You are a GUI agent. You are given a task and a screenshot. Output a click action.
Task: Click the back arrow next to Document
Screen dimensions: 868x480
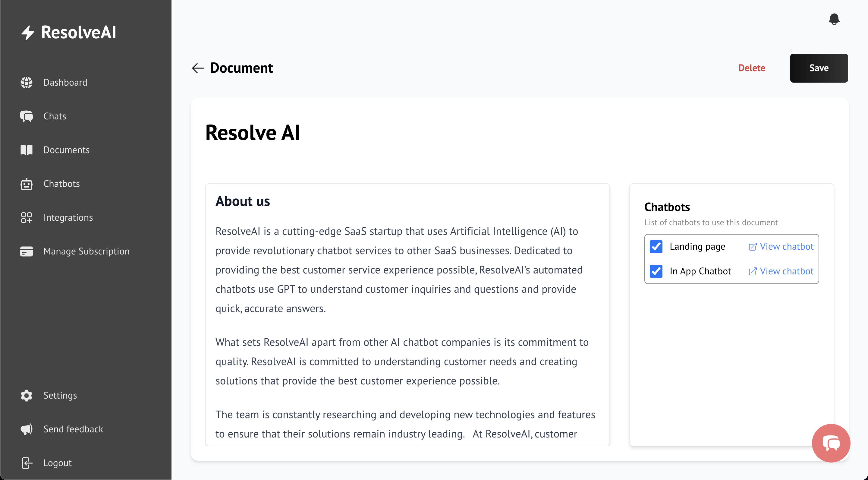(198, 68)
